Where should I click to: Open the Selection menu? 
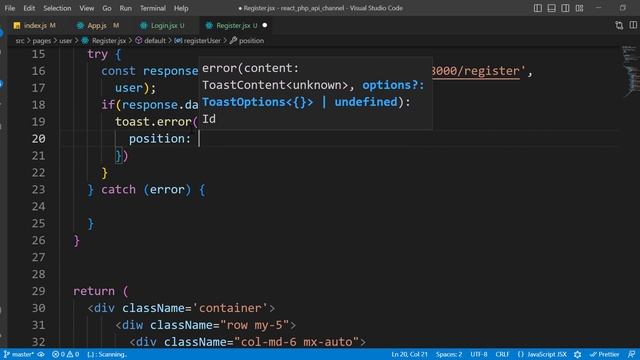tap(57, 8)
